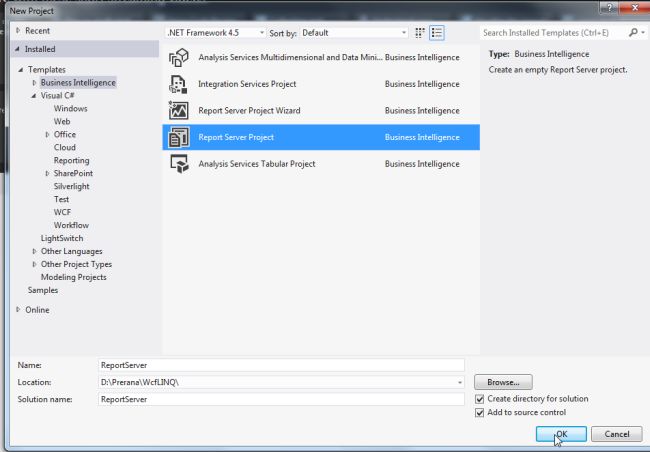The image size is (650, 452).
Task: Select Windows under Visual C#
Action: point(70,109)
